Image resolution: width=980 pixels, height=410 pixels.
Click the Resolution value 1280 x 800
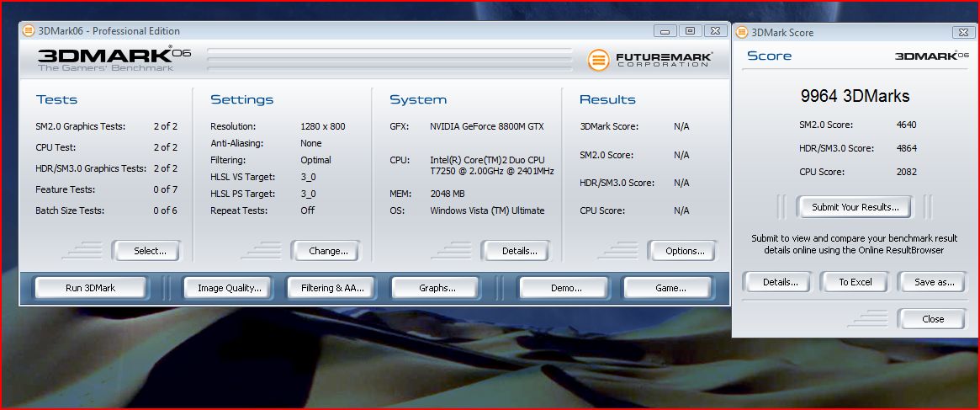[322, 126]
